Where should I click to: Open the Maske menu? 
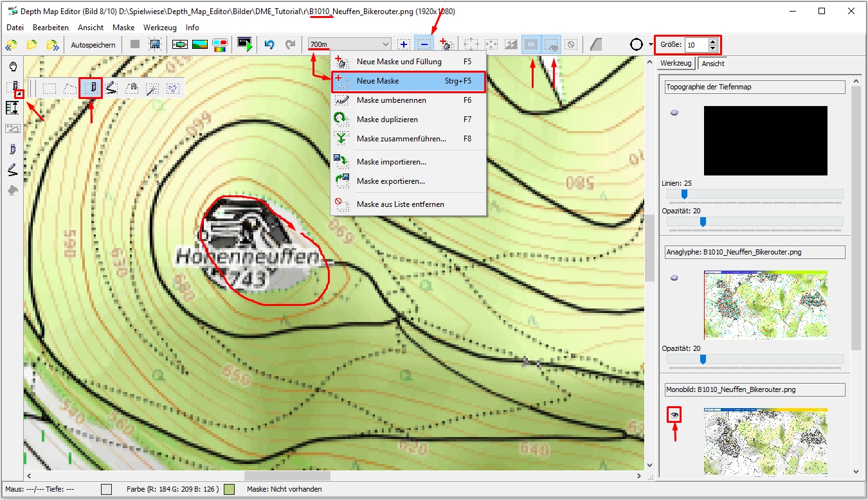tap(123, 28)
